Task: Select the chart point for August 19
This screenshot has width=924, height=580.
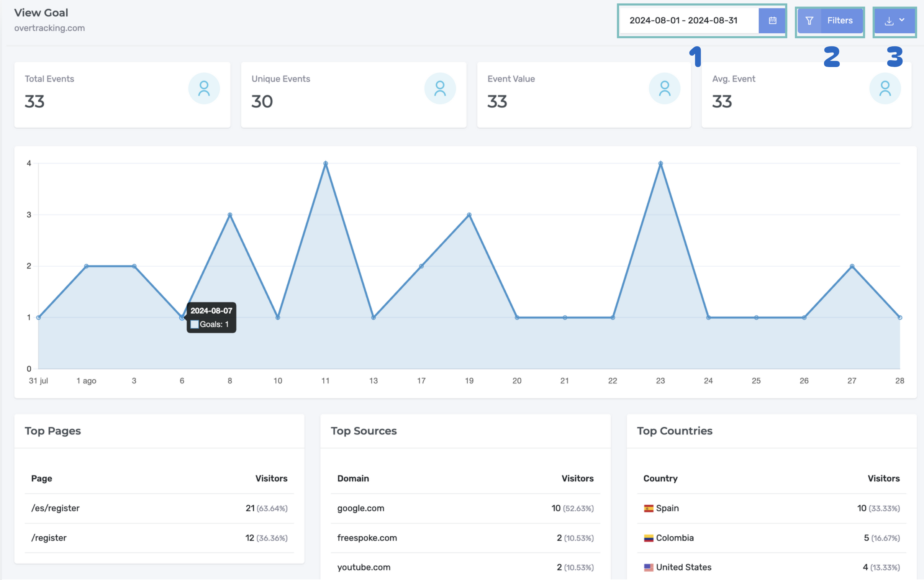Action: coord(469,215)
